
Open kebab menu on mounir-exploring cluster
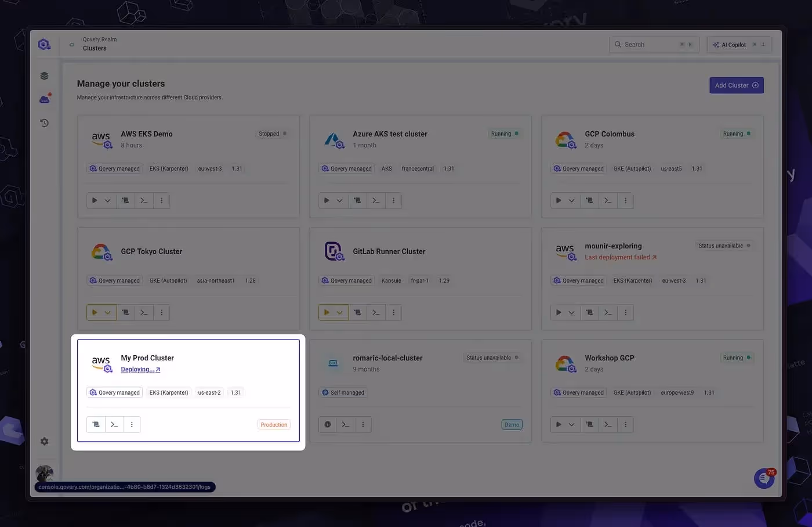pos(625,312)
